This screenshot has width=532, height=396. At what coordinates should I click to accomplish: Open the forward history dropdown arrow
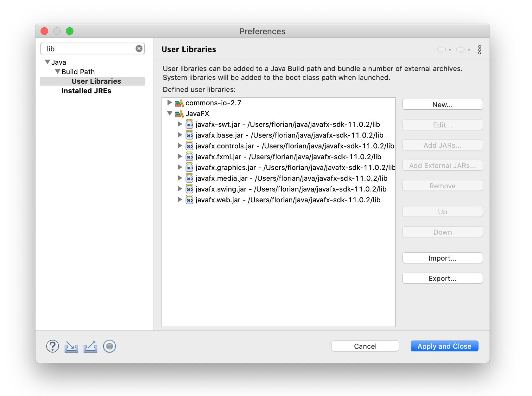tap(469, 50)
